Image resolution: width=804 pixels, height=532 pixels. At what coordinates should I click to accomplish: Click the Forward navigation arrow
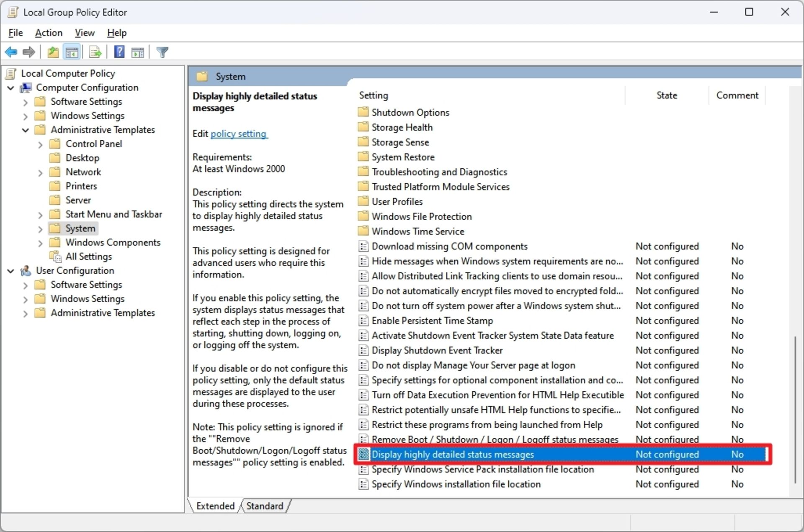tap(28, 51)
